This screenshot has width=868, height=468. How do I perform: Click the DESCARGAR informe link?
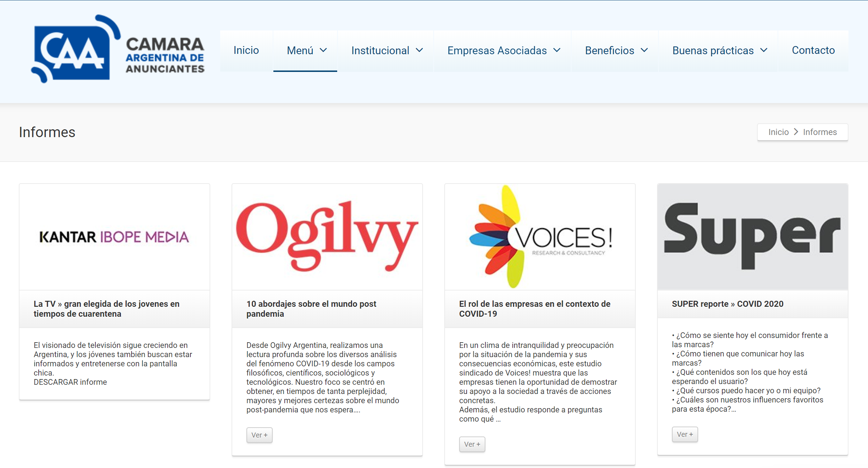70,382
